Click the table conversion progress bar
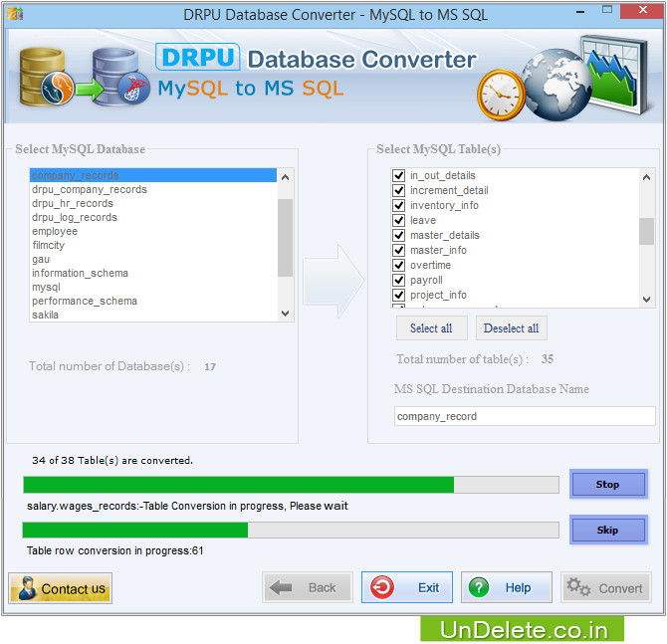The height and width of the screenshot is (644, 667). coord(291,485)
